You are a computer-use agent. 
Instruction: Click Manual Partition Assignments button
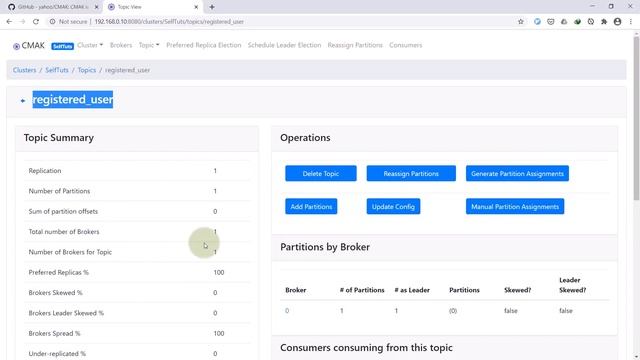click(x=515, y=207)
